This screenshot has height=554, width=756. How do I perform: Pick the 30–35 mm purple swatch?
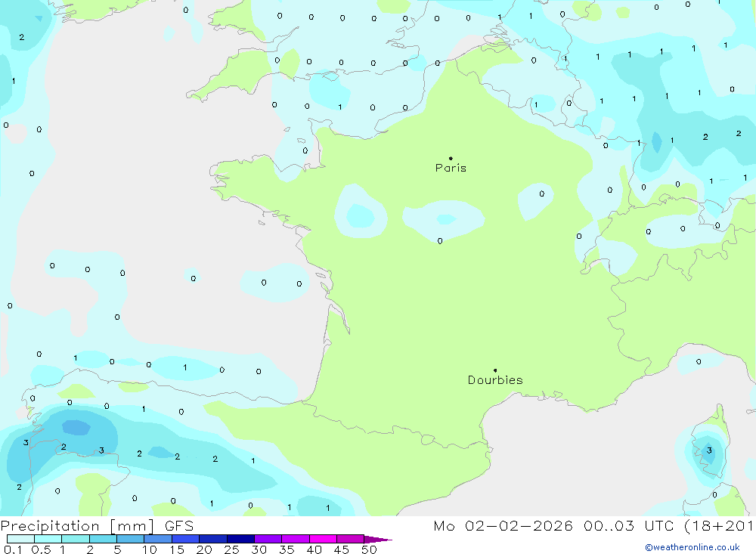click(x=268, y=539)
